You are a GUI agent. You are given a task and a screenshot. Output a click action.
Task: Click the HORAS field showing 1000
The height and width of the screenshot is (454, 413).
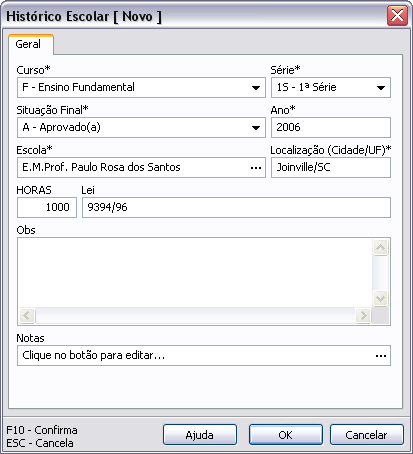(47, 207)
